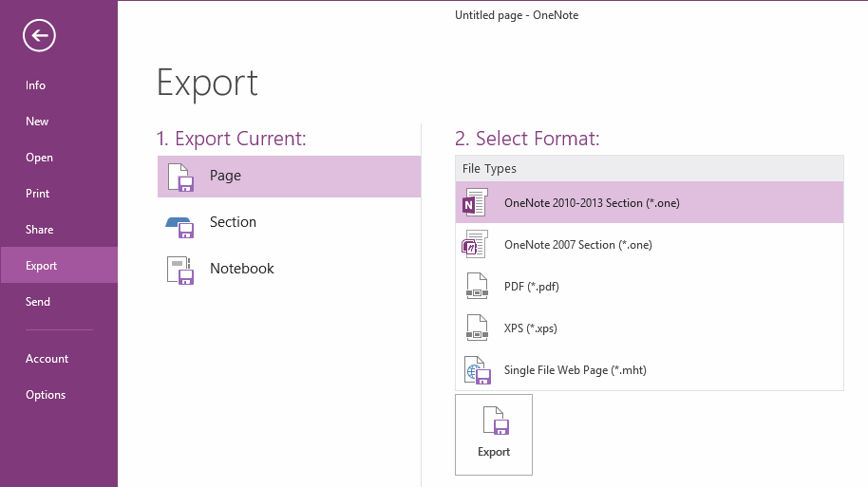868x487 pixels.
Task: Choose the OneNote 2010-2013 Section icon
Action: pos(476,202)
